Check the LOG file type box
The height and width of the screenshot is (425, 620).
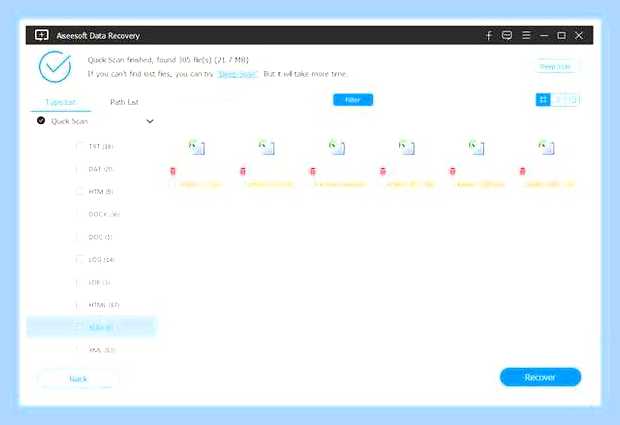pyautogui.click(x=79, y=260)
